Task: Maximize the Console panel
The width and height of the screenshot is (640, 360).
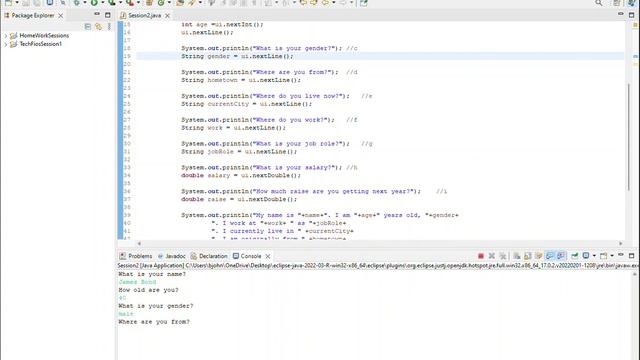Action: coord(631,256)
